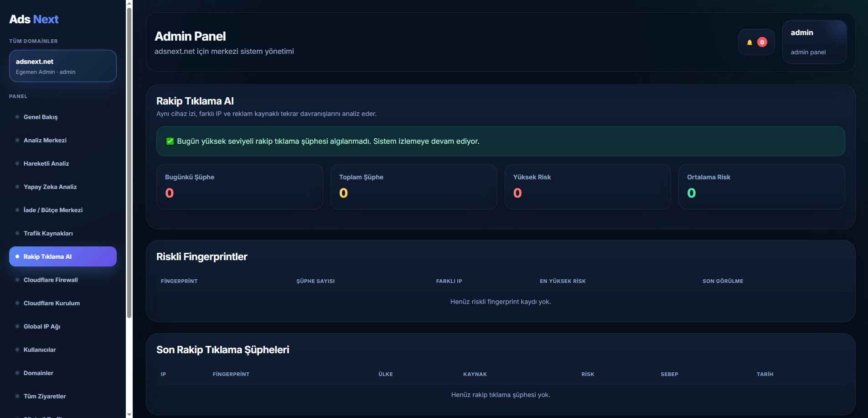Click the FİNGERPRİNT header in Son Şüpheler table
Image resolution: width=868 pixels, height=418 pixels.
[x=231, y=374]
